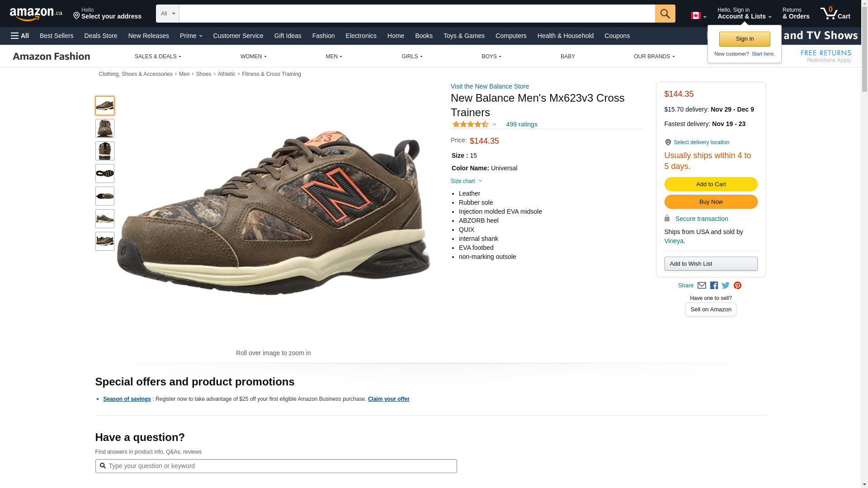Open the Canada flag language selector
The height and width of the screenshot is (488, 868).
698,16
